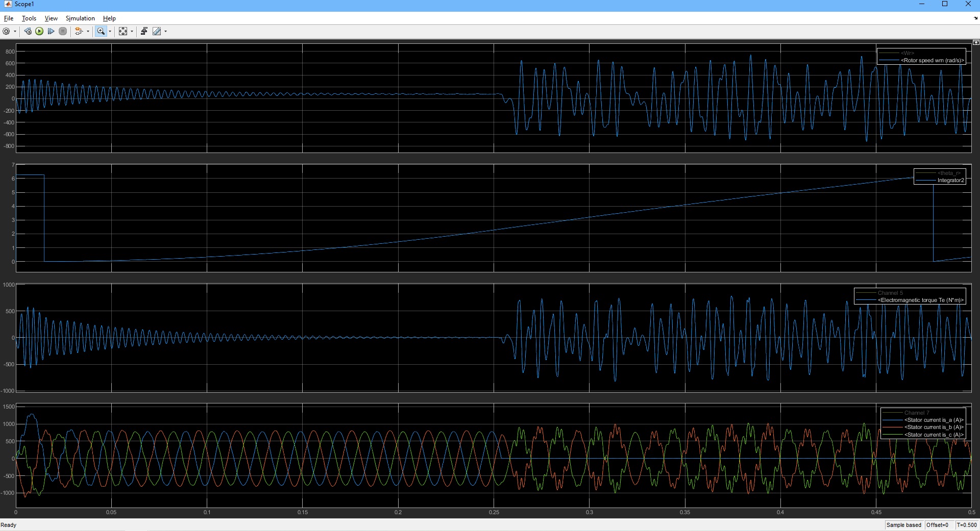Open Scope configuration properties gear icon
The image size is (980, 531).
click(x=6, y=32)
